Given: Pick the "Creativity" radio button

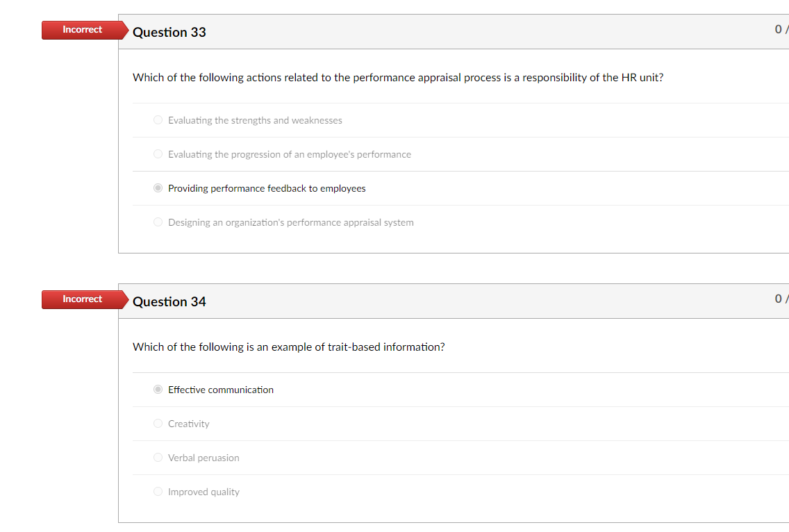Looking at the screenshot, I should (158, 423).
